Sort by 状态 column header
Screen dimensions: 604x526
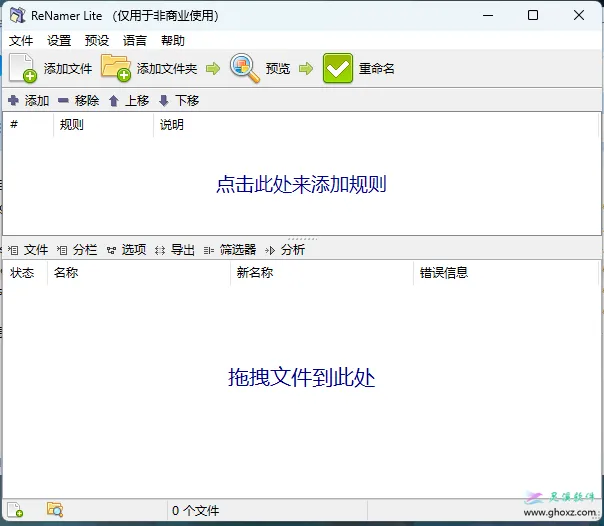click(25, 273)
